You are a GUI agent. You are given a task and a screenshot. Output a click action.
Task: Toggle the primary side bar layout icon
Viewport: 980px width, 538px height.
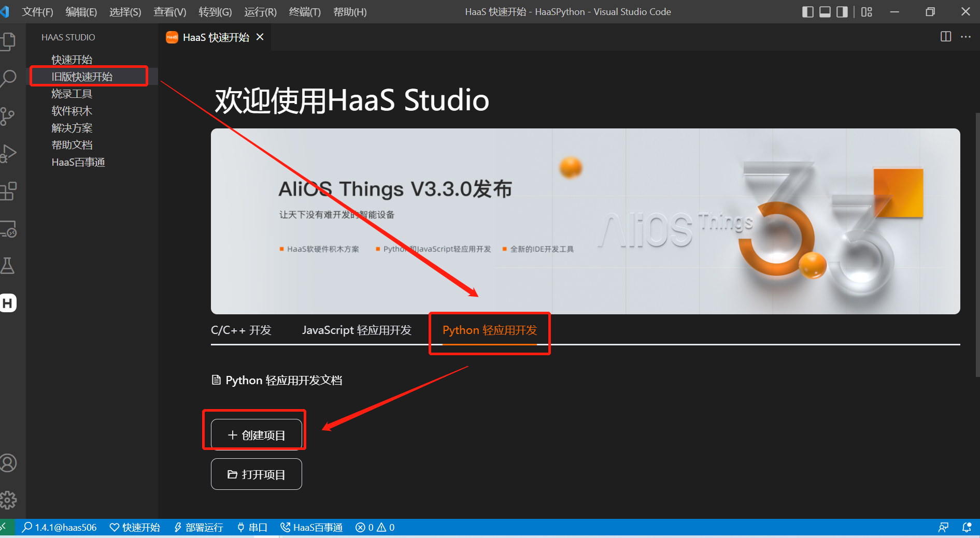807,12
